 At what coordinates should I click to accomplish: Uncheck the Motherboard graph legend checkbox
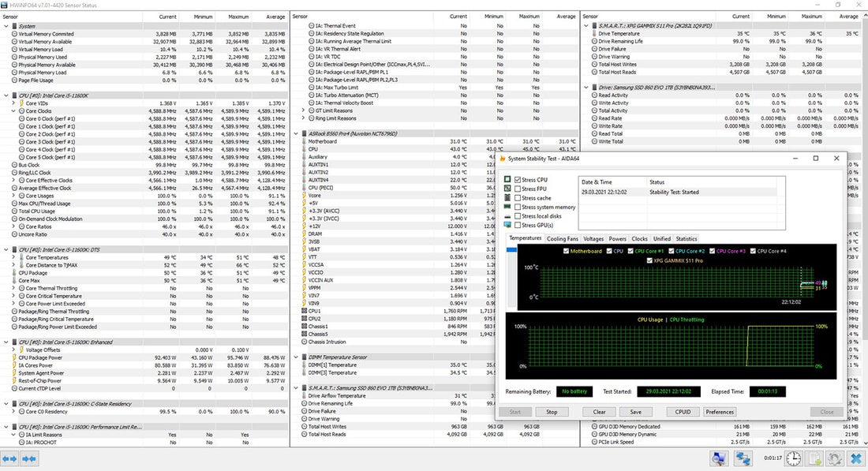pyautogui.click(x=567, y=252)
